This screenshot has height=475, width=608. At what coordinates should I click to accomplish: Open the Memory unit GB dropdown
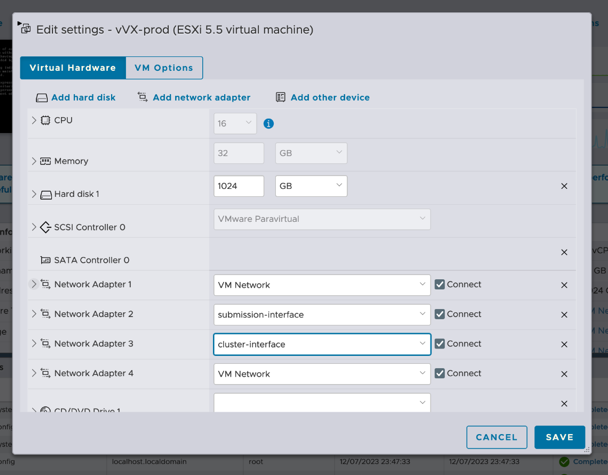[311, 153]
